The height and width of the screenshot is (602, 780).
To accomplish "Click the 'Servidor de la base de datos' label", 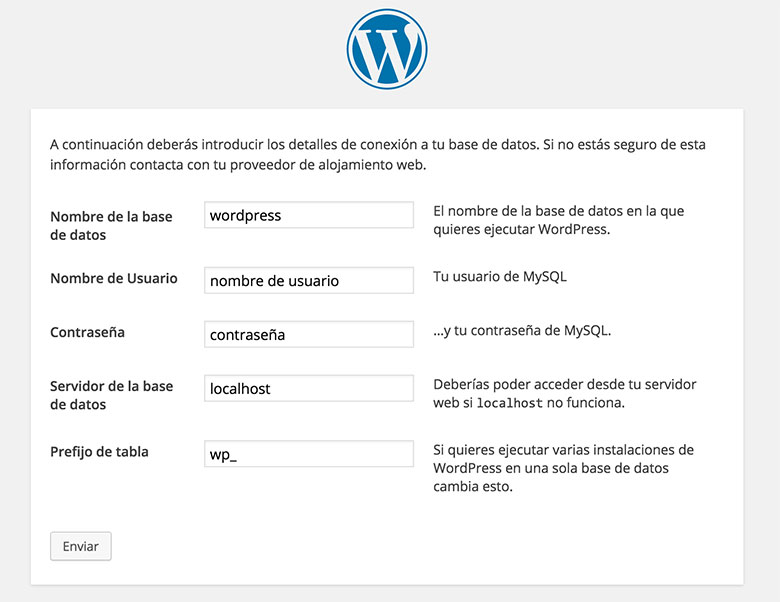I will pos(111,395).
